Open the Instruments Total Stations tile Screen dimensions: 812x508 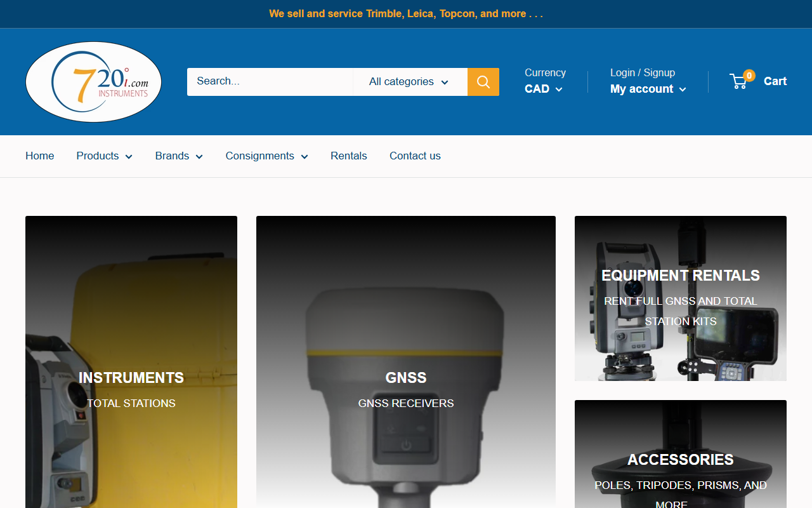coord(131,362)
